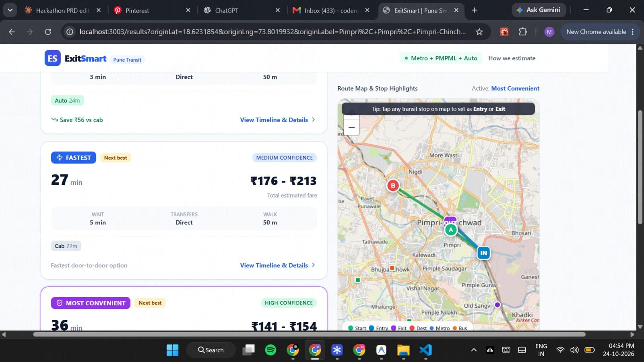Click the purple destination dot near Old Sangvi
This screenshot has width=644, height=362.
[497, 305]
